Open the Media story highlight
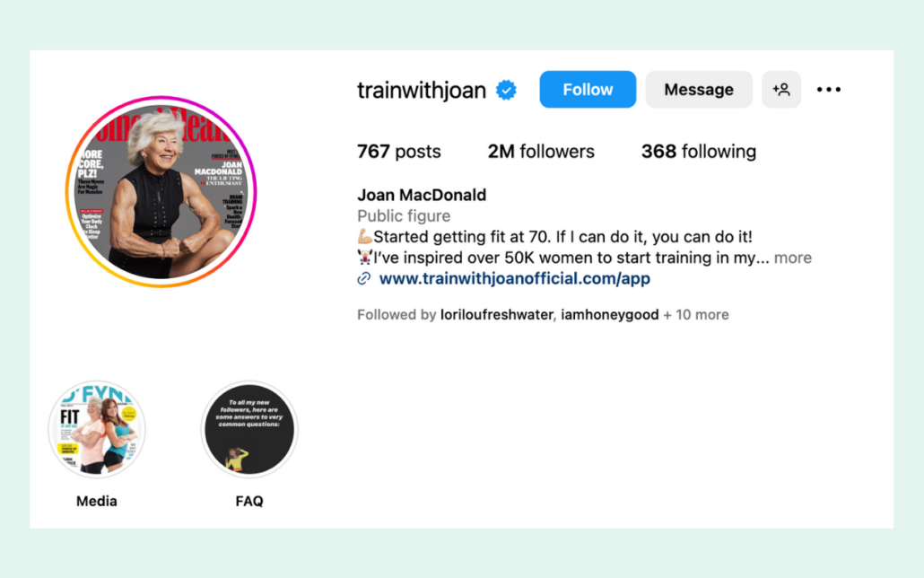Viewport: 924px width, 578px height. click(97, 429)
